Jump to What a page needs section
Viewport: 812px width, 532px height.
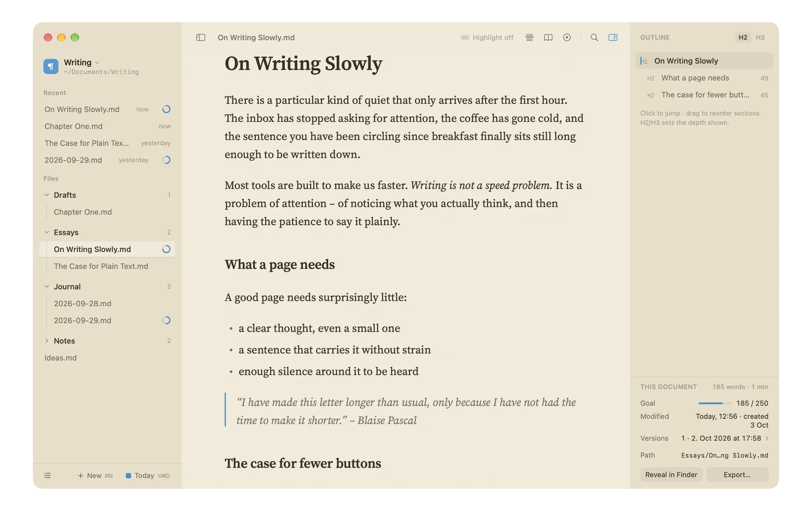(704, 78)
